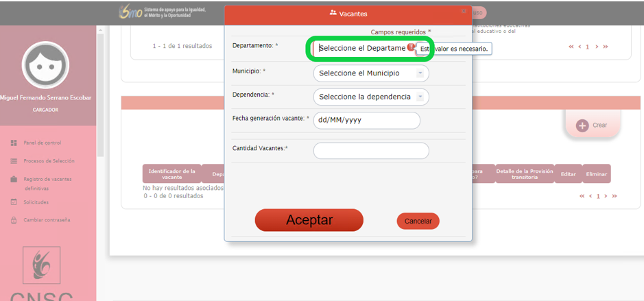Click the Panel de control dashboard icon
This screenshot has height=301, width=644.
(14, 143)
